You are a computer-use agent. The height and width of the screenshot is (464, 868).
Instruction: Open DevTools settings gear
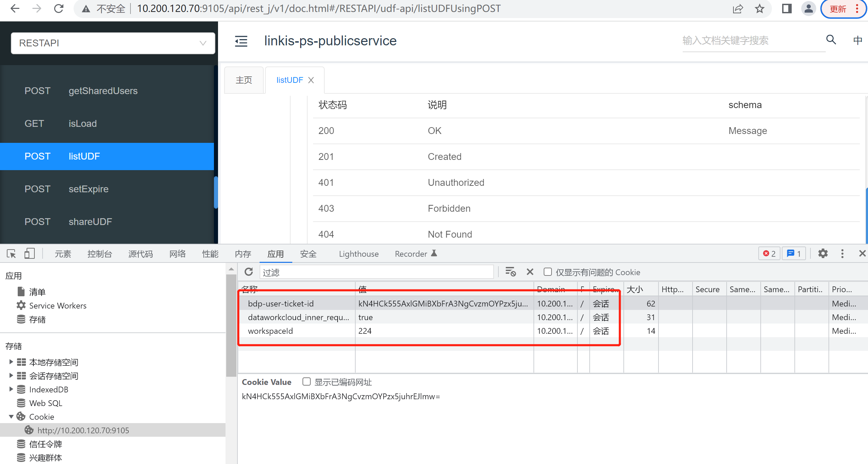pos(823,253)
